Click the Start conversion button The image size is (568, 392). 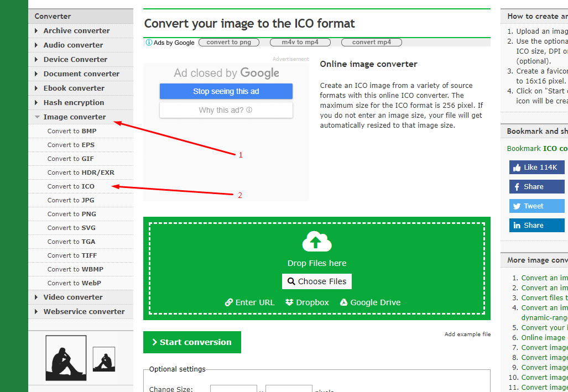(192, 342)
